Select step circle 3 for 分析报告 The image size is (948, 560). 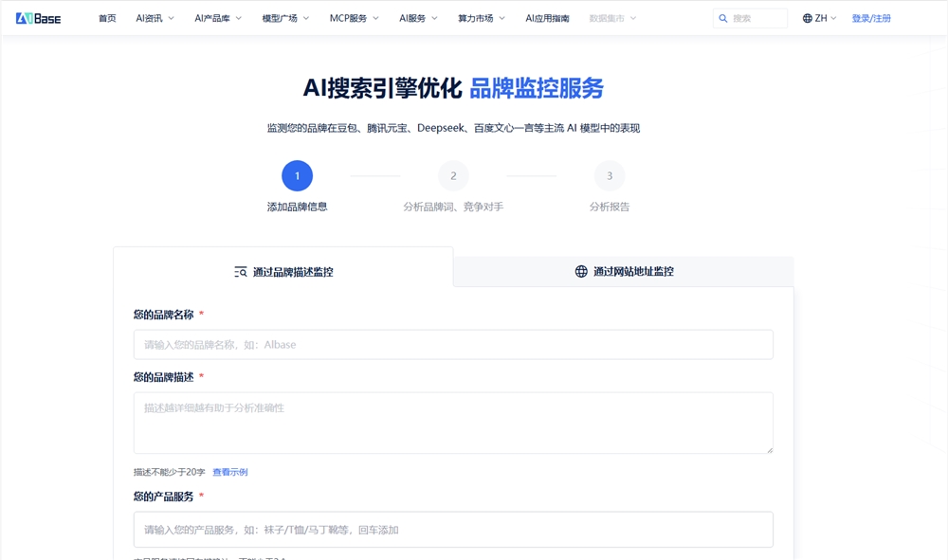(610, 175)
